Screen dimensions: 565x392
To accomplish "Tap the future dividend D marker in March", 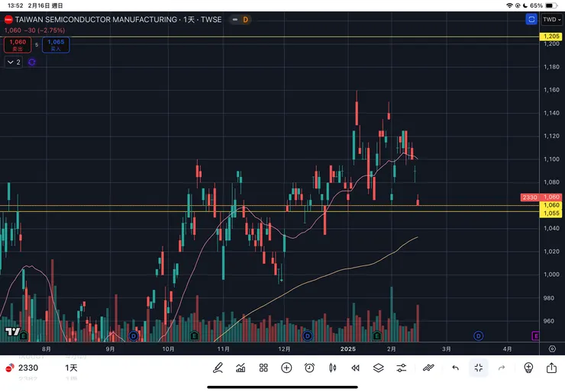I will [x=478, y=336].
